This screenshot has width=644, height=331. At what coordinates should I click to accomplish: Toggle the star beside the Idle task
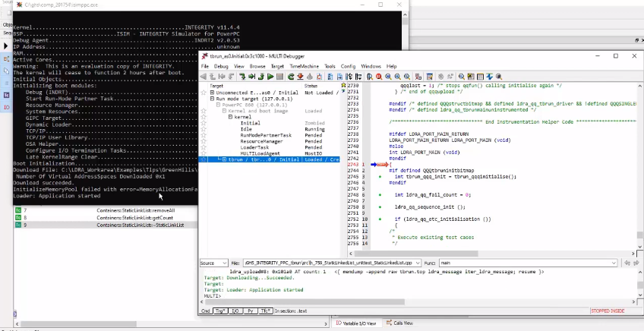pos(204,129)
